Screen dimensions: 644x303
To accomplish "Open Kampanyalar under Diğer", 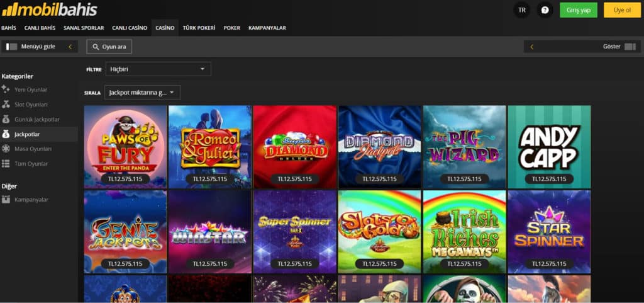I will click(31, 200).
